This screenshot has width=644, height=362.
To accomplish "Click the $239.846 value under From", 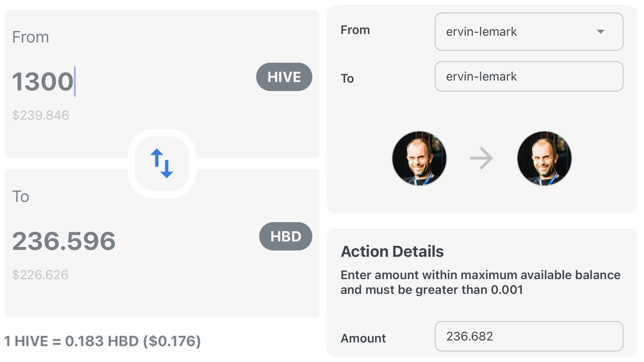I will (x=41, y=116).
